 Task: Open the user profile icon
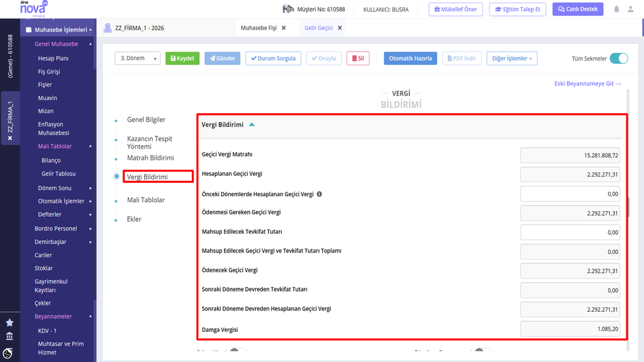(630, 9)
